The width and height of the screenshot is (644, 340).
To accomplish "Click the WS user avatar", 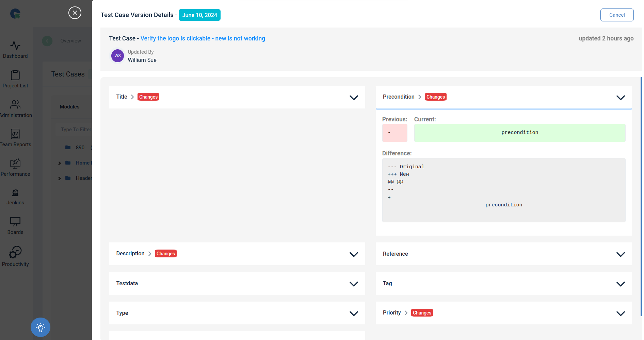I will 117,56.
